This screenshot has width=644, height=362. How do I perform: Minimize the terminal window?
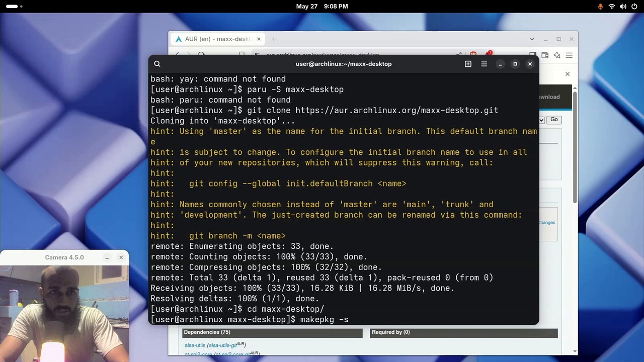point(500,64)
